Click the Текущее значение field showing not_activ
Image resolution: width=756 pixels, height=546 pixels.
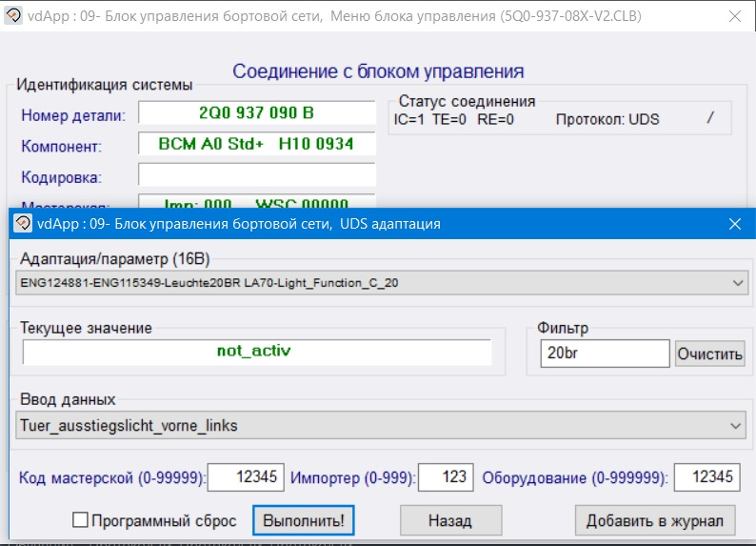[x=257, y=352]
